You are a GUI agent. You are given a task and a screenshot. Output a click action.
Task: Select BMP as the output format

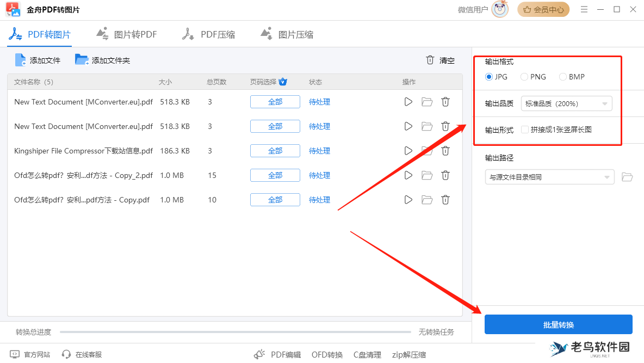click(563, 77)
